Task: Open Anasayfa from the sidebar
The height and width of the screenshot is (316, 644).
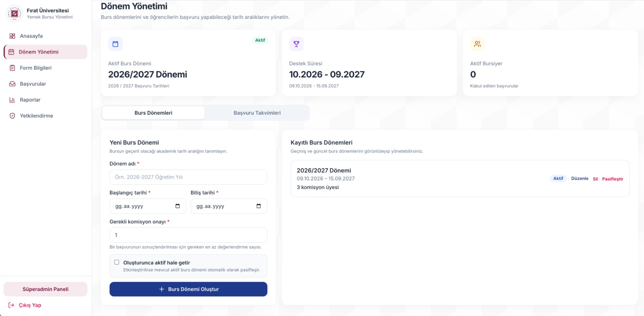Action: pos(45,36)
